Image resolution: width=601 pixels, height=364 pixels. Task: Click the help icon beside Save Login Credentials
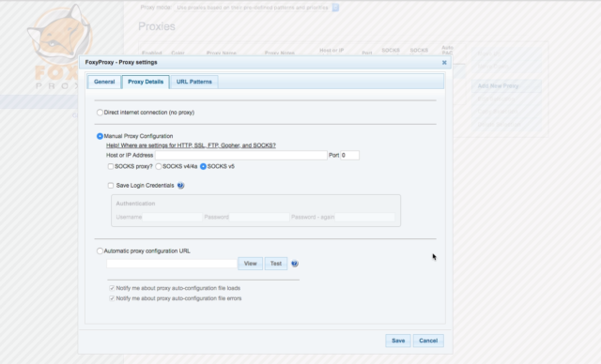tap(180, 186)
